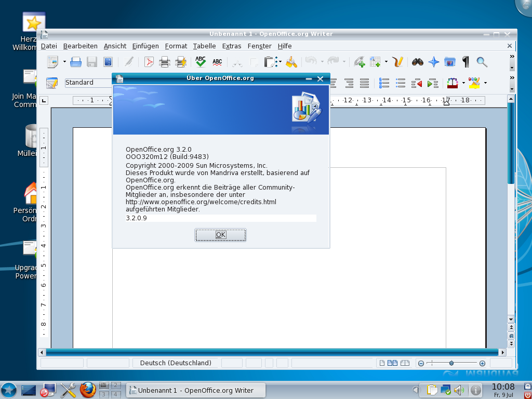Viewport: 532px width, 399px height.
Task: Toggle nonprinting characters display
Action: [x=465, y=62]
